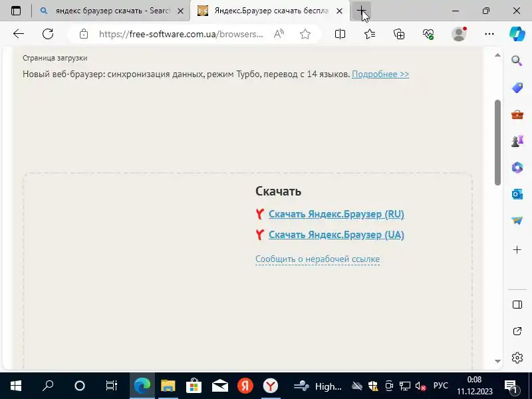This screenshot has width=532, height=399.
Task: Open Task View on taskbar
Action: point(111,386)
